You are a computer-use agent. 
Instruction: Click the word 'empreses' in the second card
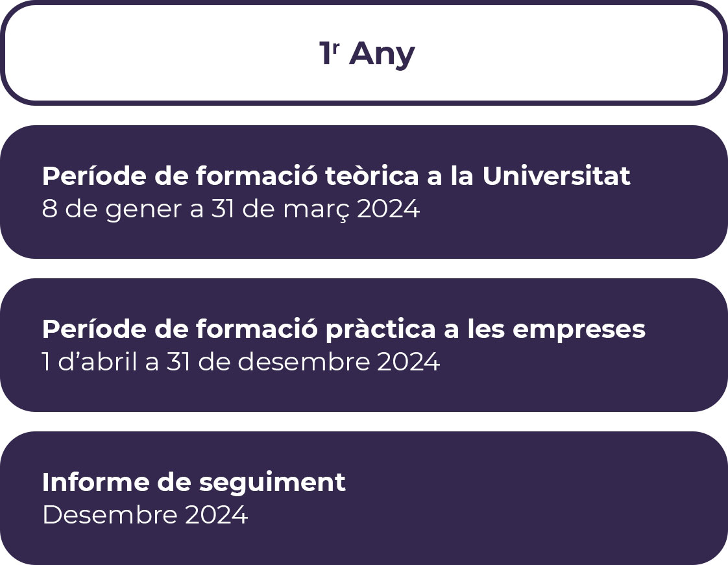(579, 331)
